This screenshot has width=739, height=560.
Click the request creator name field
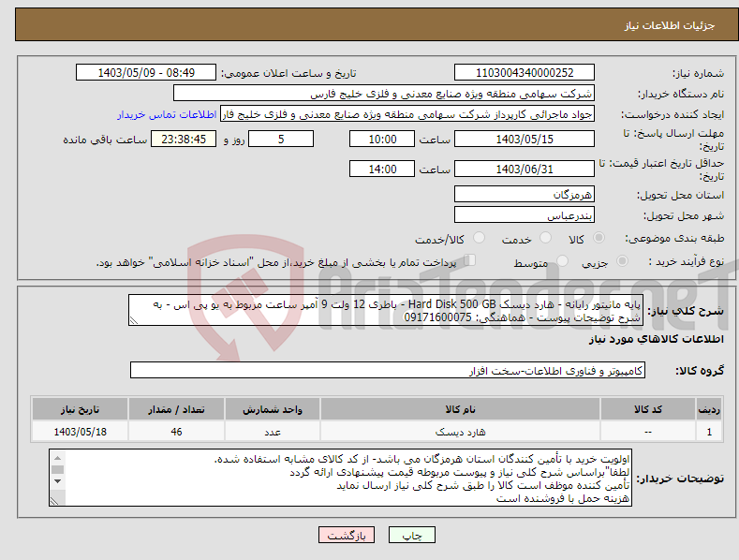[407, 114]
